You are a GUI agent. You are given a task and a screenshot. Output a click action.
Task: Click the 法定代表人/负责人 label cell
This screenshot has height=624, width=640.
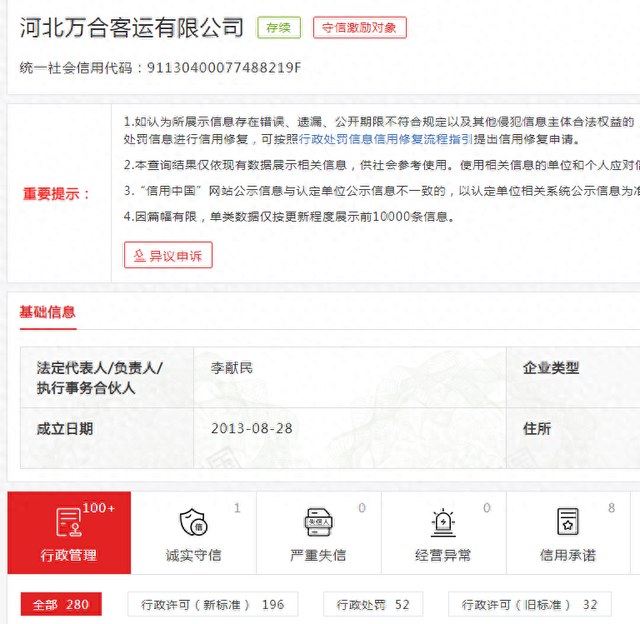click(x=107, y=377)
